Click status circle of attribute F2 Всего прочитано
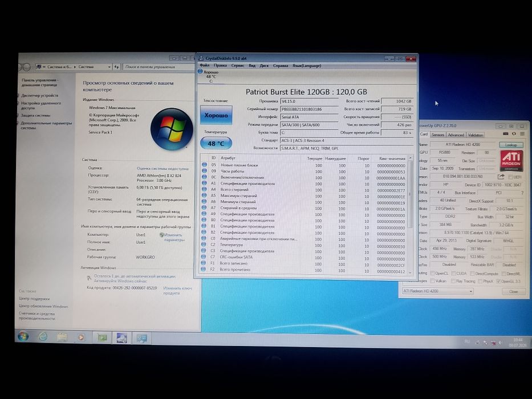The image size is (532, 399). tap(203, 269)
